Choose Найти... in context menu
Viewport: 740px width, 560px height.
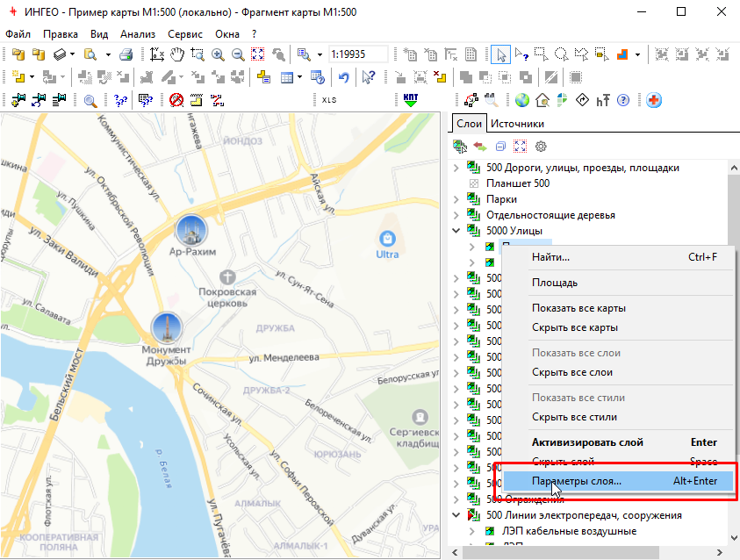pyautogui.click(x=618, y=257)
